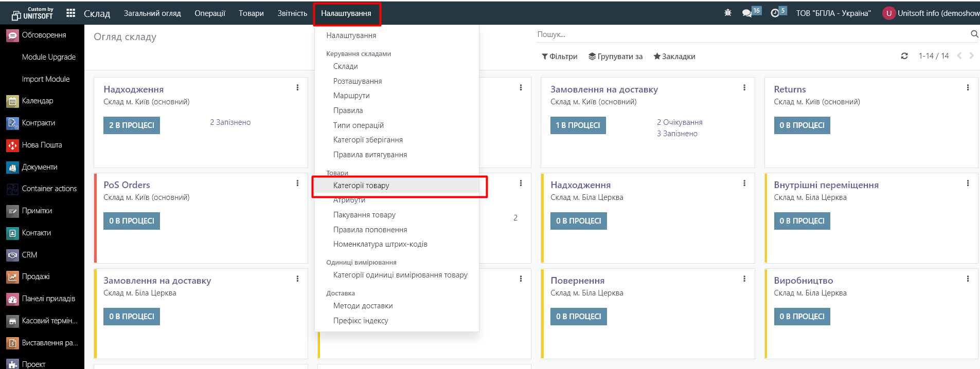Image resolution: width=980 pixels, height=369 pixels.
Task: Open the Календар app icon in the sidebar
Action: pos(12,101)
